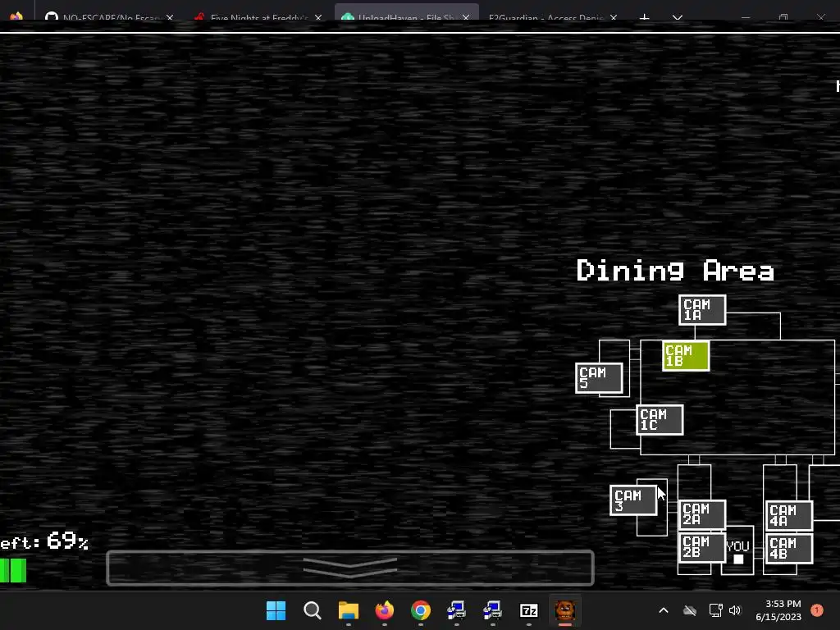
Task: Show hidden system tray icons
Action: 663,610
